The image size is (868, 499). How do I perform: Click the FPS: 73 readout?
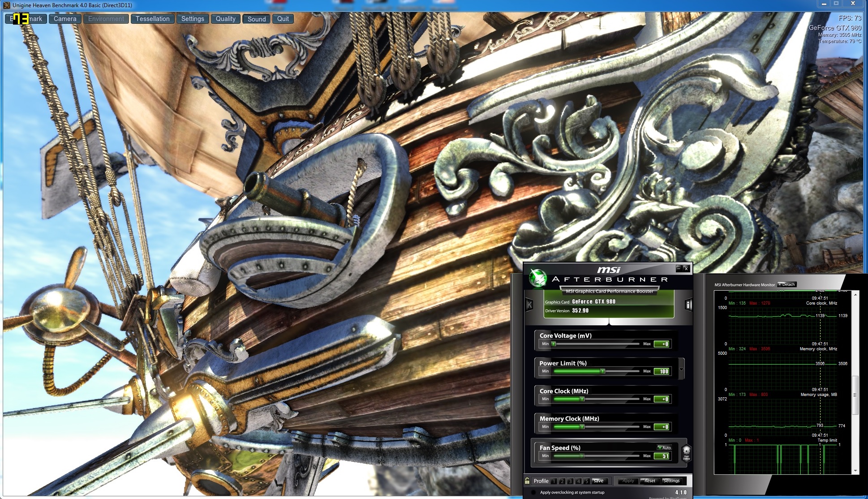click(x=850, y=18)
